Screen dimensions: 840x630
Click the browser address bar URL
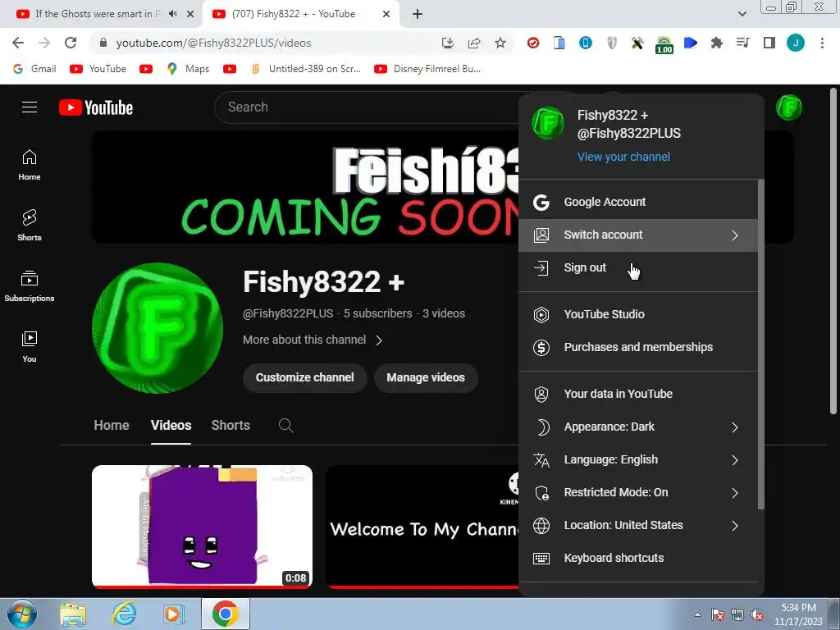214,43
